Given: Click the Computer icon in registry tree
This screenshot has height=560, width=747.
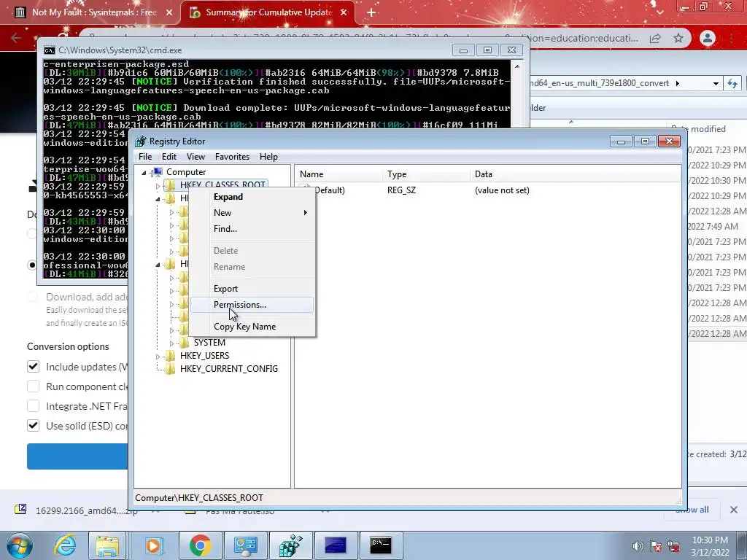Looking at the screenshot, I should (158, 172).
